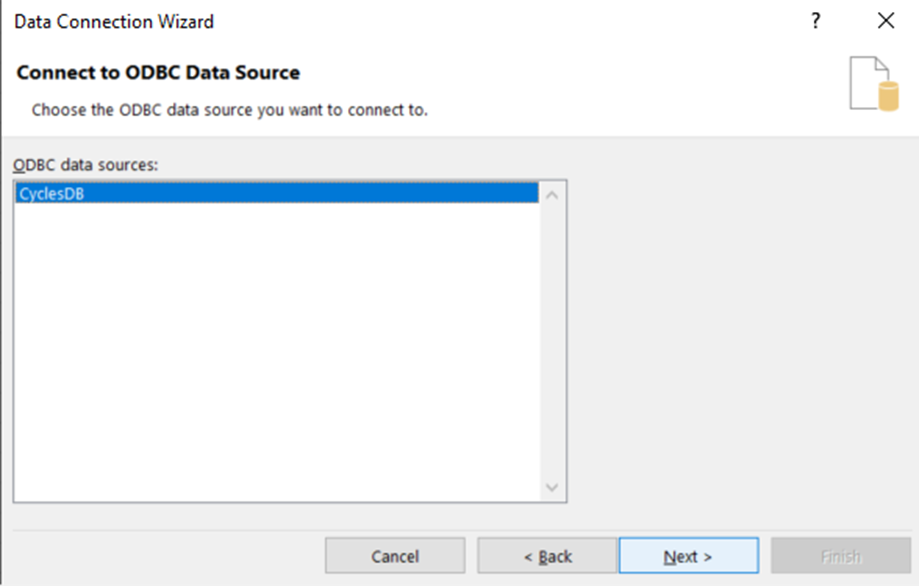919x586 pixels.
Task: Click the list scroll up arrow
Action: pos(552,195)
